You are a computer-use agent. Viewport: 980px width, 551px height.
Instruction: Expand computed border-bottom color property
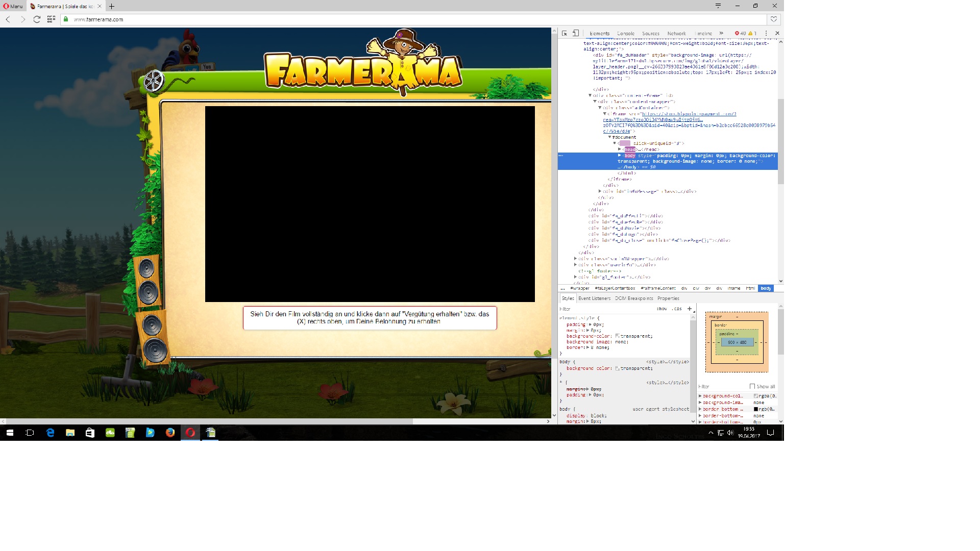700,409
